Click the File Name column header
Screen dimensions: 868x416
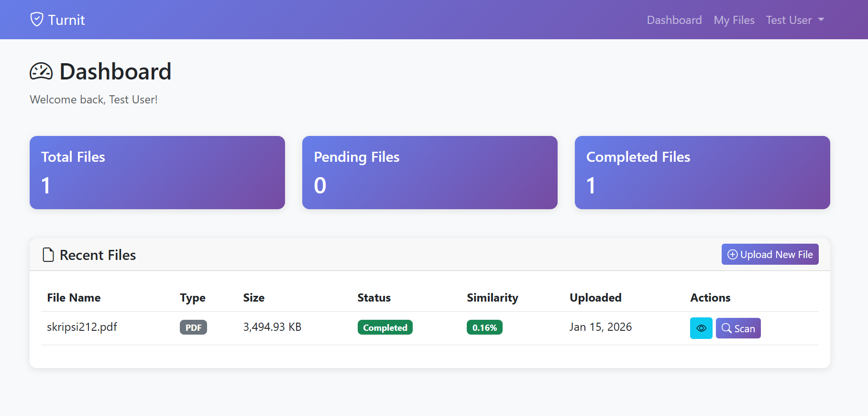(74, 298)
